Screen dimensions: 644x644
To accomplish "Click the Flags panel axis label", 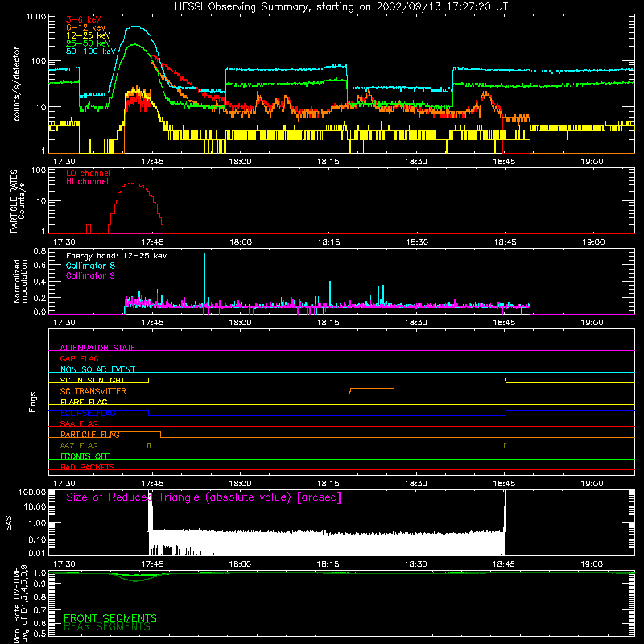I will [x=33, y=402].
